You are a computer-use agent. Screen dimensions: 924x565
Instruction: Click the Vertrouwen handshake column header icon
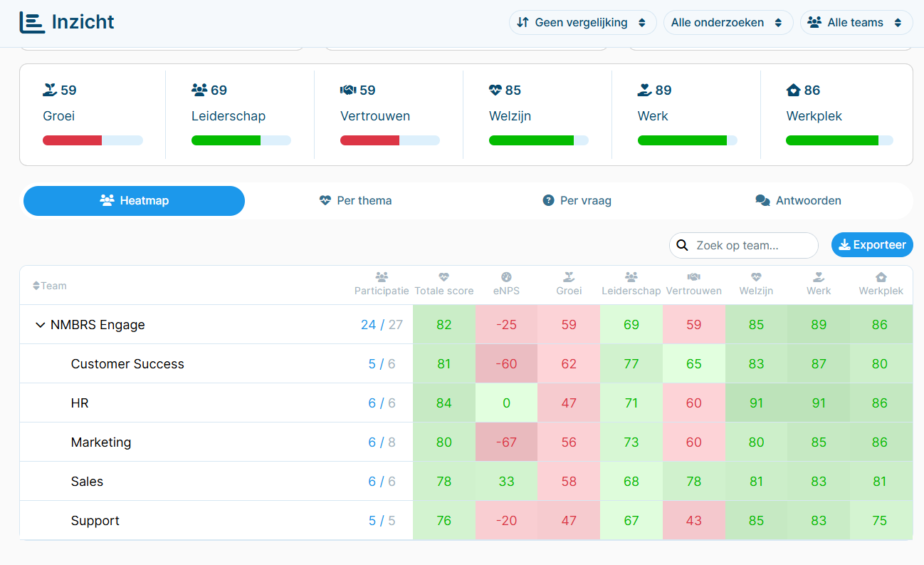point(694,277)
